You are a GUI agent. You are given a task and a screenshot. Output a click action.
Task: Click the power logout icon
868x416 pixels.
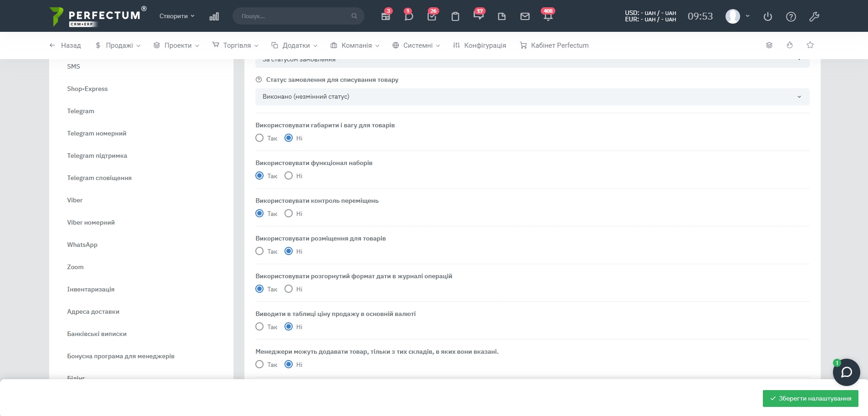click(x=767, y=17)
